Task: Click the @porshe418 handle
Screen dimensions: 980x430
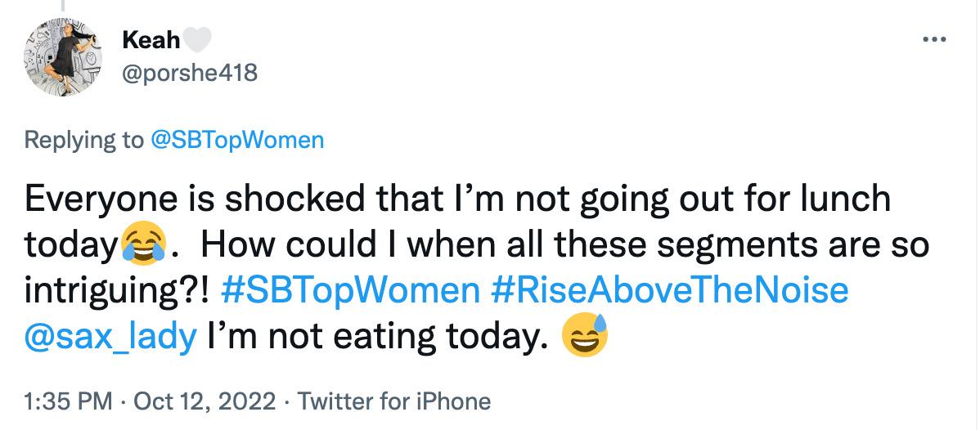Action: (189, 74)
